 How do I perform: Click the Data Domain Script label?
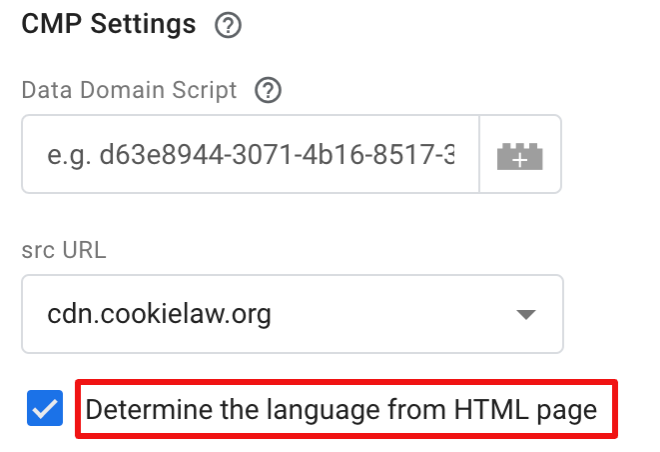coord(129,91)
